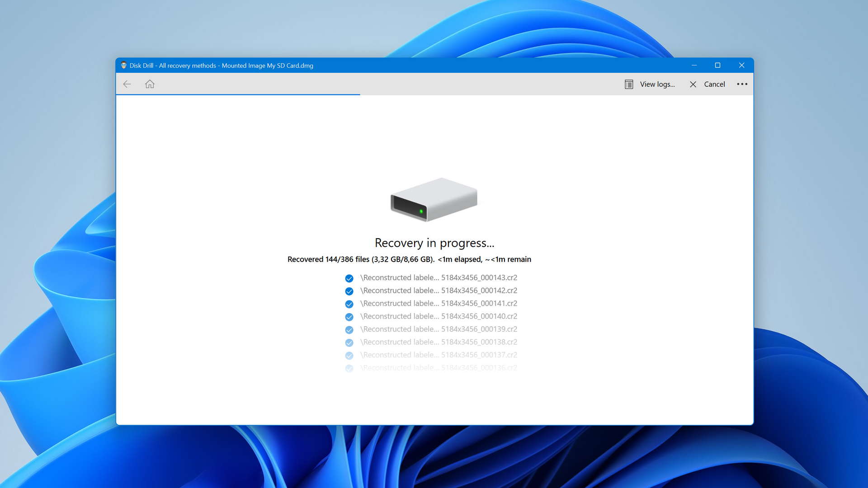Open the Home screen icon
This screenshot has width=868, height=488.
pyautogui.click(x=150, y=84)
